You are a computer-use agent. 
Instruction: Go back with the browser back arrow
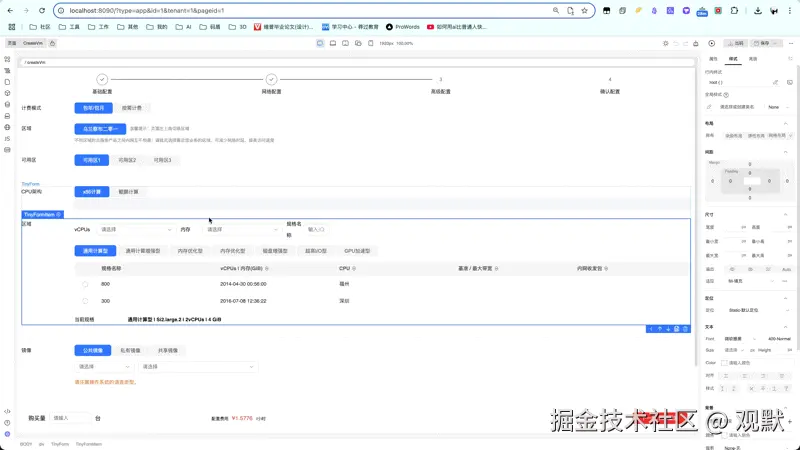(x=10, y=10)
